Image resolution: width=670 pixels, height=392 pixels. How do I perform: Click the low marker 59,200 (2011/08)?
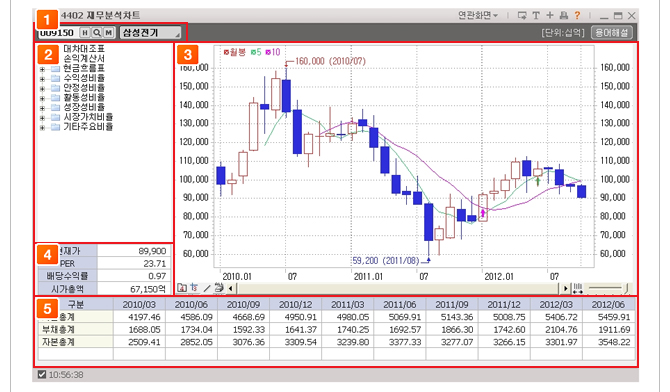[x=386, y=260]
